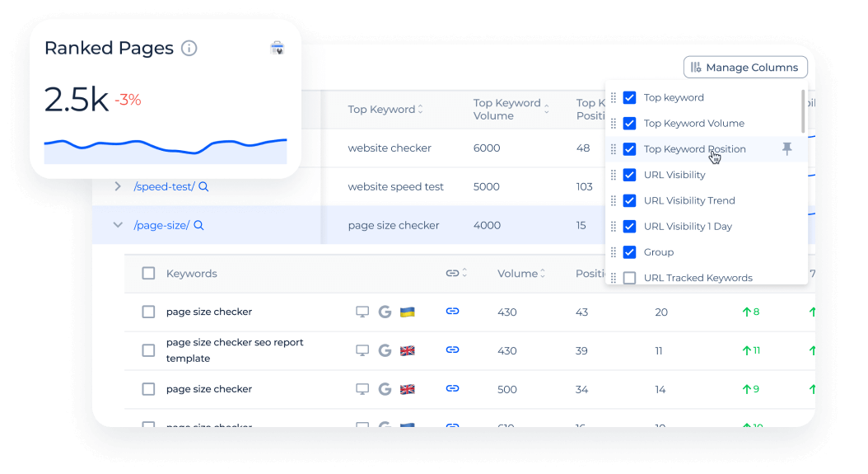Viewport: 868px width, 474px height.
Task: Click link icon in Ukraine page size checker row
Action: pyautogui.click(x=452, y=312)
